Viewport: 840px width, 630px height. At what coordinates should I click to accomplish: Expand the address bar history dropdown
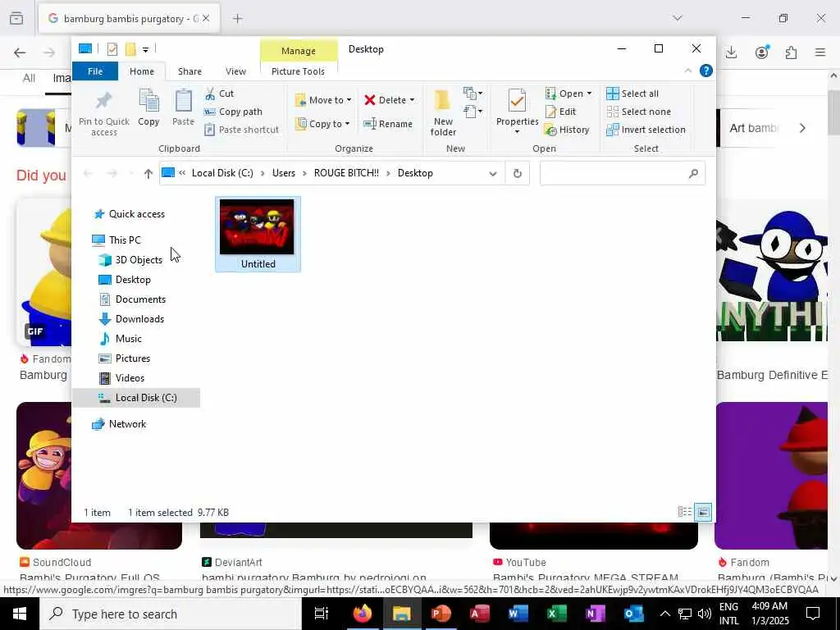[x=493, y=173]
